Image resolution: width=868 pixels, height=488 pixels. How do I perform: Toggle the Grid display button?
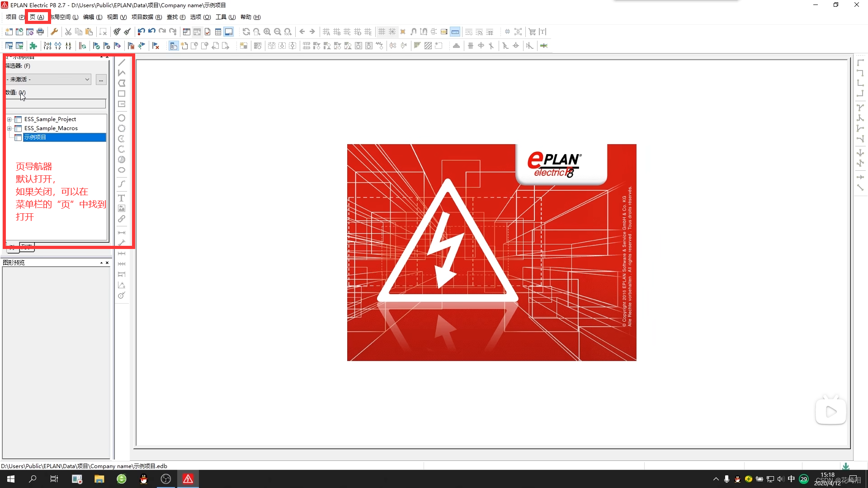click(x=382, y=32)
